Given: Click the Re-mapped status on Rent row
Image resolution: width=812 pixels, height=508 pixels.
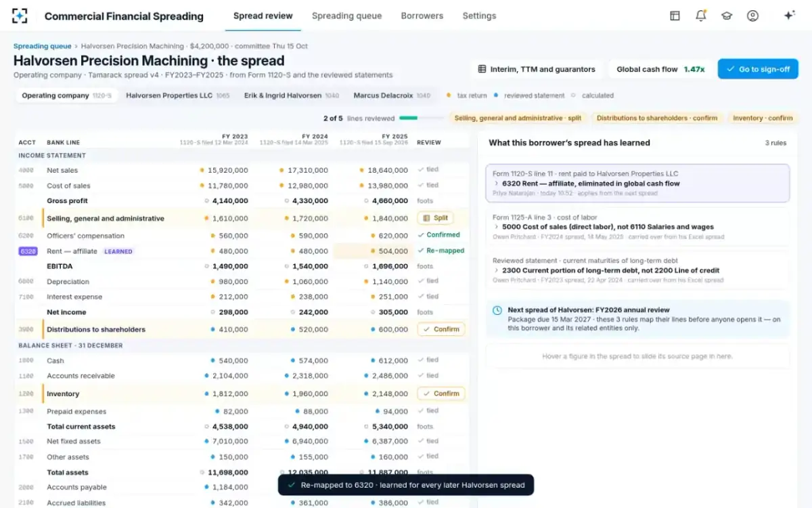Looking at the screenshot, I should click(441, 251).
